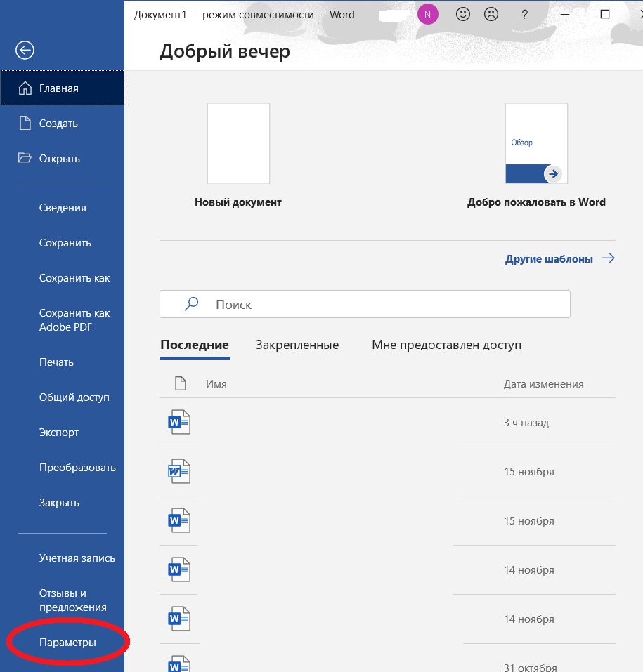
Task: Click the Home icon next to Главная
Action: click(x=25, y=88)
